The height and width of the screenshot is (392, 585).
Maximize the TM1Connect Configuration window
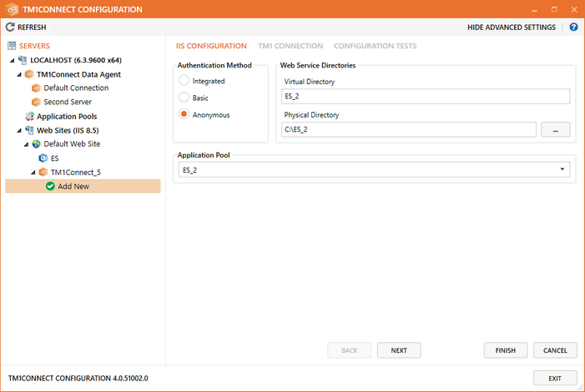[554, 9]
